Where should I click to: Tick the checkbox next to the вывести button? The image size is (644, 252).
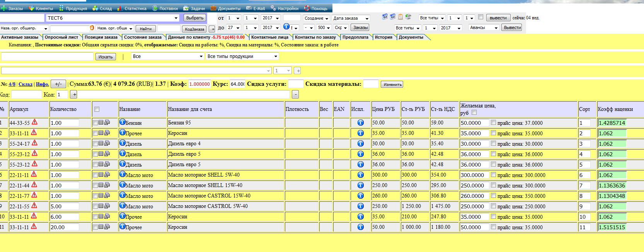point(480,17)
